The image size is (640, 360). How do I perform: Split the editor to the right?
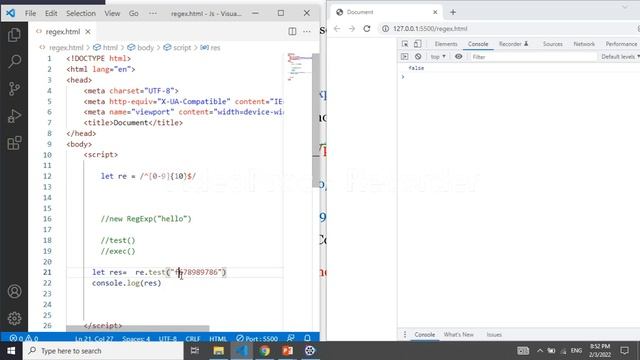pos(292,31)
